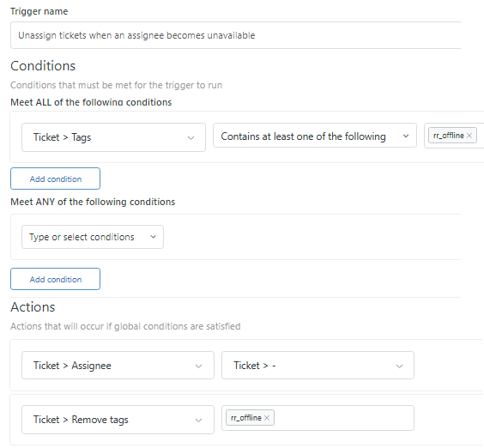Viewport: 484px width, 448px height.
Task: Open the Ticket > Tags condition field selector
Action: tap(113, 137)
